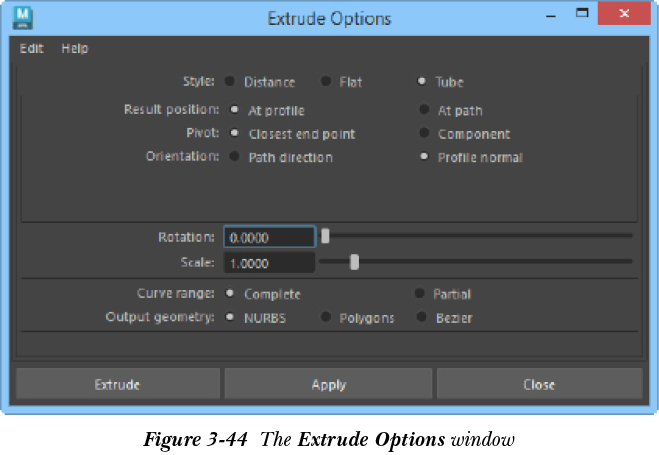Select the Flat style option
This screenshot has width=659, height=455.
click(326, 82)
